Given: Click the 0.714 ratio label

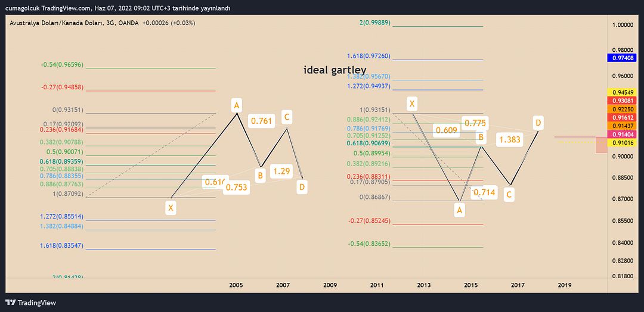Looking at the screenshot, I should (484, 192).
